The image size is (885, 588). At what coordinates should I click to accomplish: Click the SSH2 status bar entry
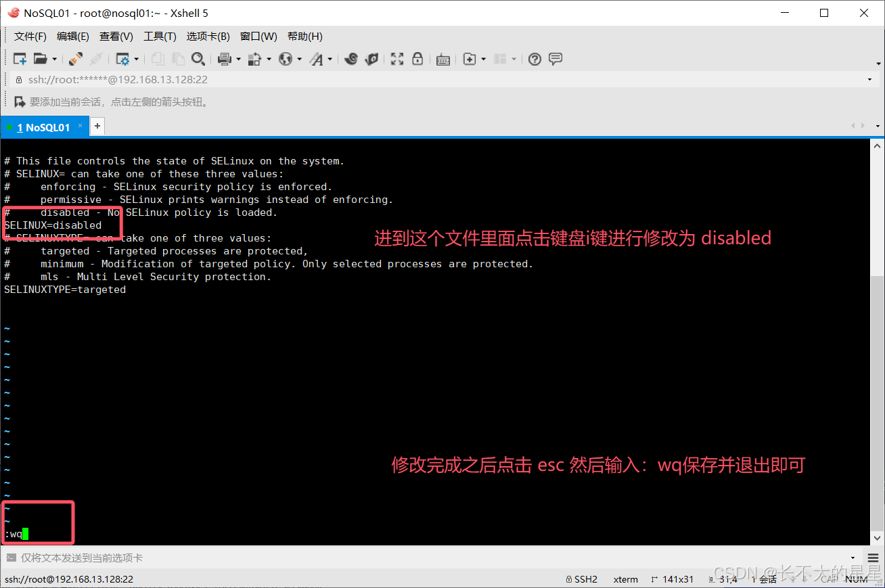coord(581,579)
